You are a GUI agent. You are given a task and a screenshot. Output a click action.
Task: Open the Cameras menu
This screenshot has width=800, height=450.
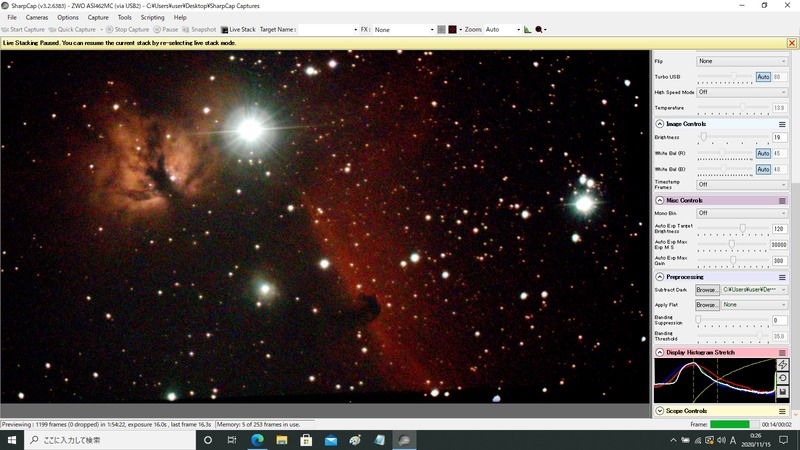37,17
